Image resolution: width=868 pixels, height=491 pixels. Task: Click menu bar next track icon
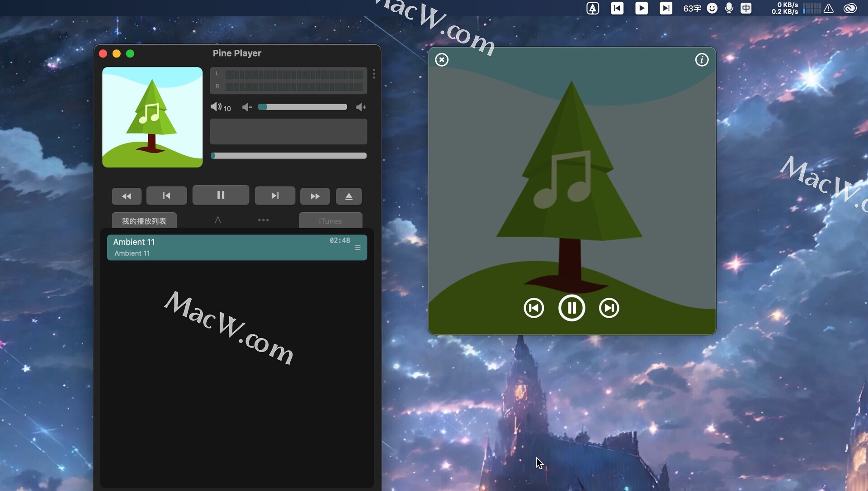666,8
